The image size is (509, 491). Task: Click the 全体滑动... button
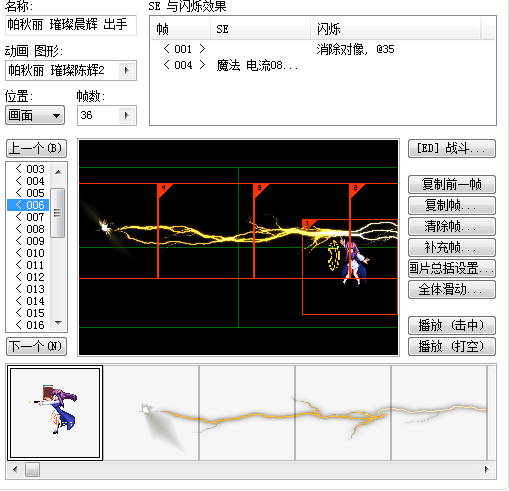pyautogui.click(x=452, y=289)
